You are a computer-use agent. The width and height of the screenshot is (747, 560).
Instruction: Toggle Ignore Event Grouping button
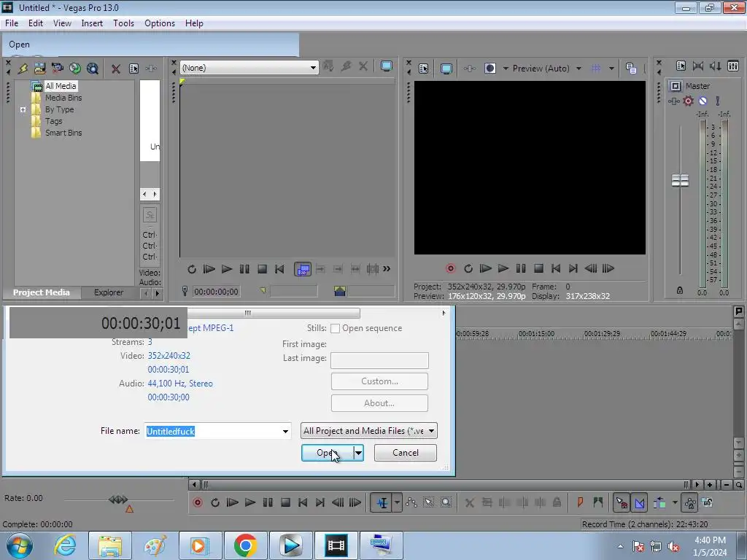point(708,502)
